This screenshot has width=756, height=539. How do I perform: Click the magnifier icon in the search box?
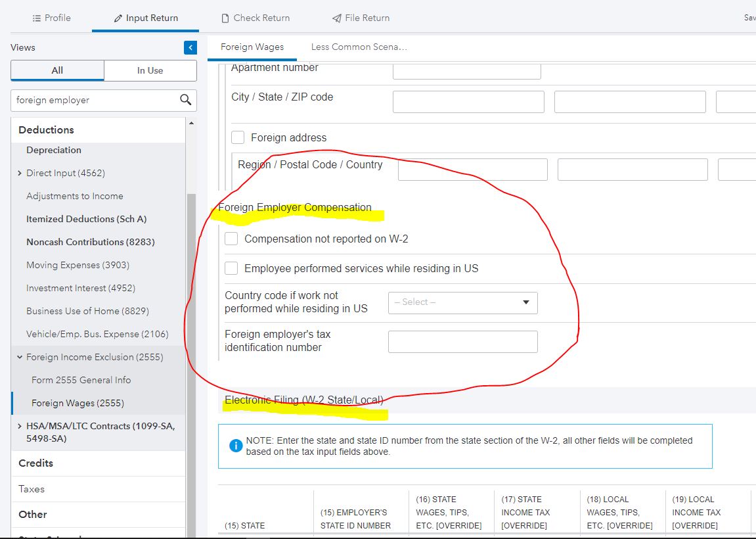(x=186, y=100)
